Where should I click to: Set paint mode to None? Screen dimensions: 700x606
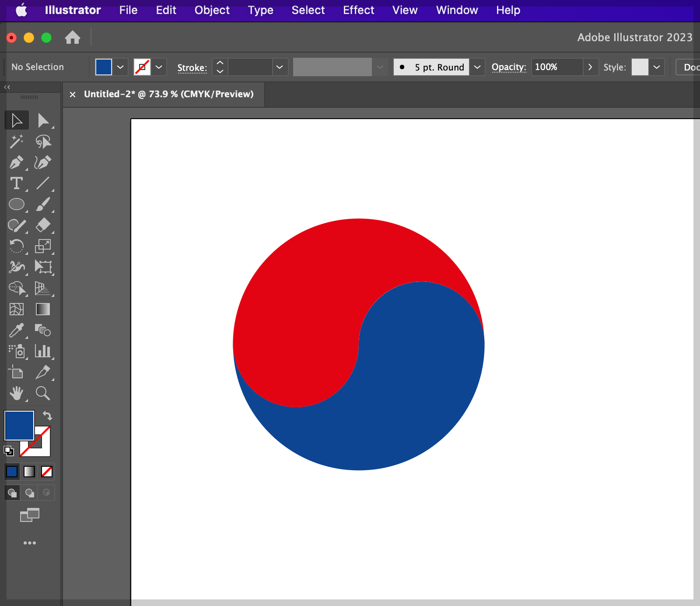pos(47,472)
